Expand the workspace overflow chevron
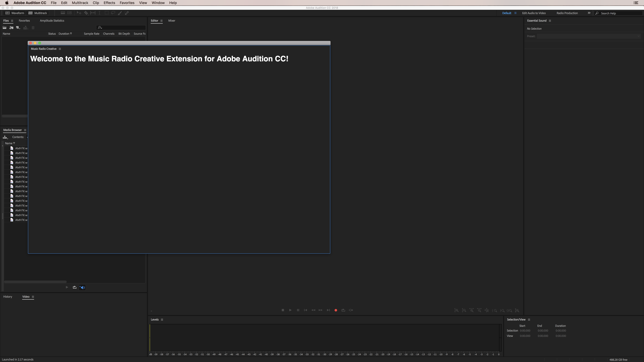The height and width of the screenshot is (362, 644). tap(589, 13)
